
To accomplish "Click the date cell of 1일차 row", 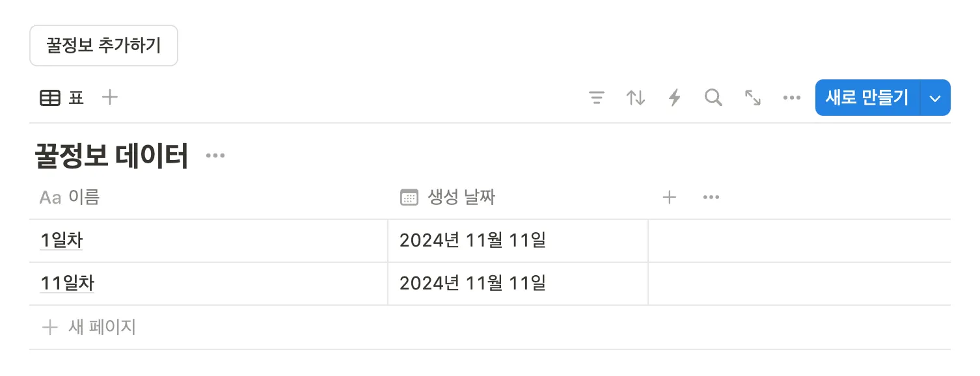I will [x=517, y=241].
